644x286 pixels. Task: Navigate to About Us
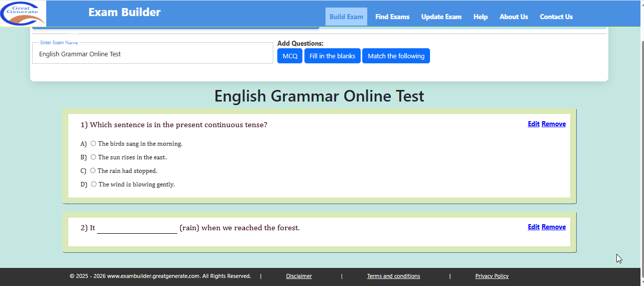pos(513,17)
